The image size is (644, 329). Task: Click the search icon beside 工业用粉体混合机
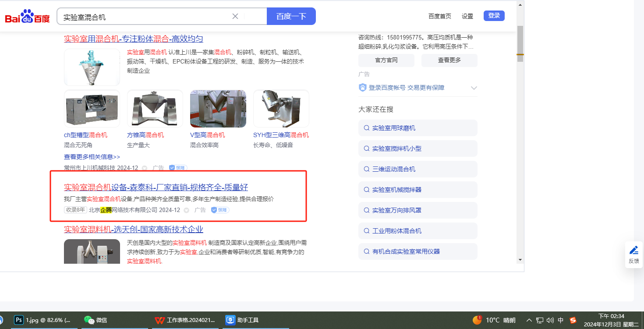point(366,231)
